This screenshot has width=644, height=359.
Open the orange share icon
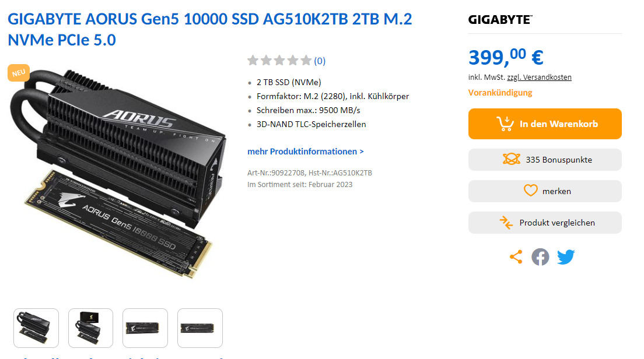pos(516,257)
